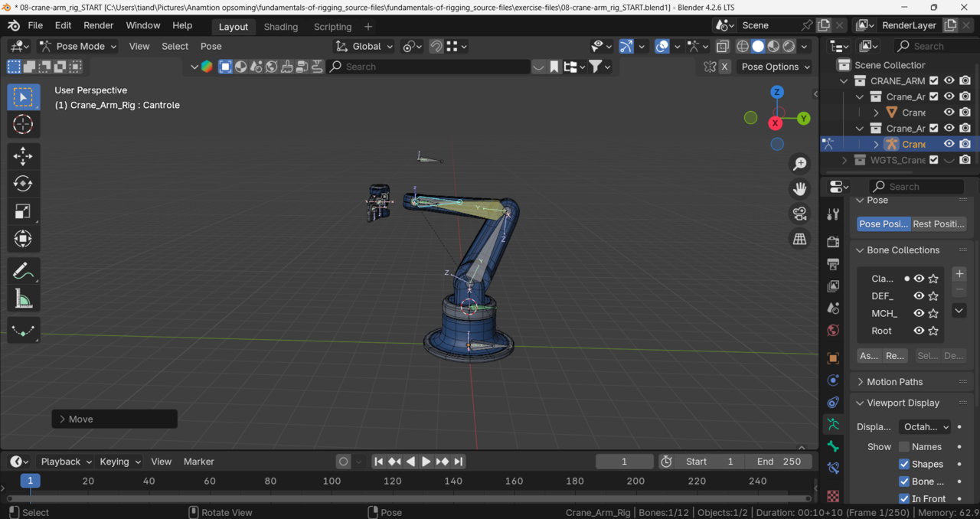Image resolution: width=980 pixels, height=519 pixels.
Task: Open the Pose Mode dropdown
Action: (78, 46)
